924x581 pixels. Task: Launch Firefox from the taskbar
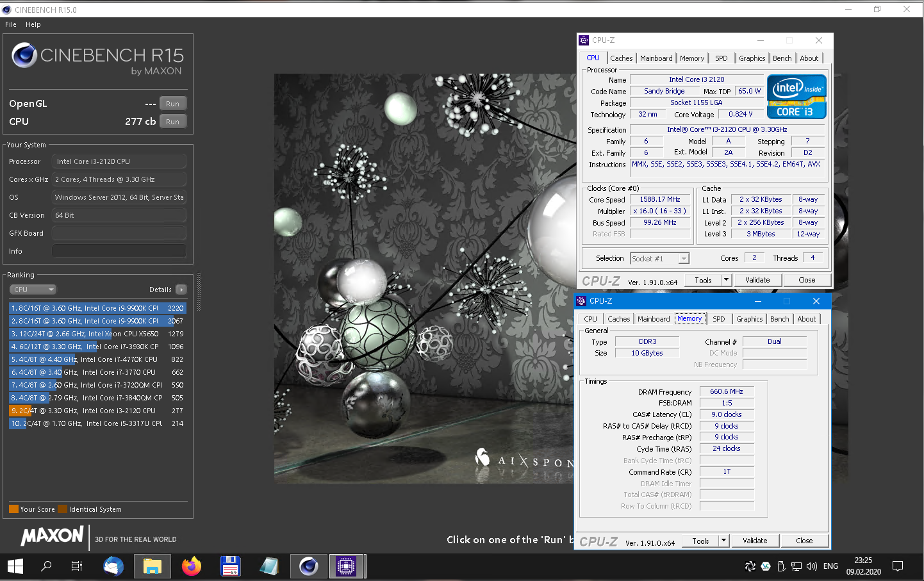[x=191, y=566]
